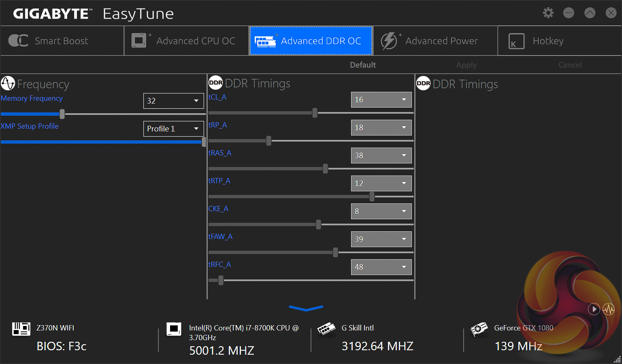Click the CKE_A label

218,209
